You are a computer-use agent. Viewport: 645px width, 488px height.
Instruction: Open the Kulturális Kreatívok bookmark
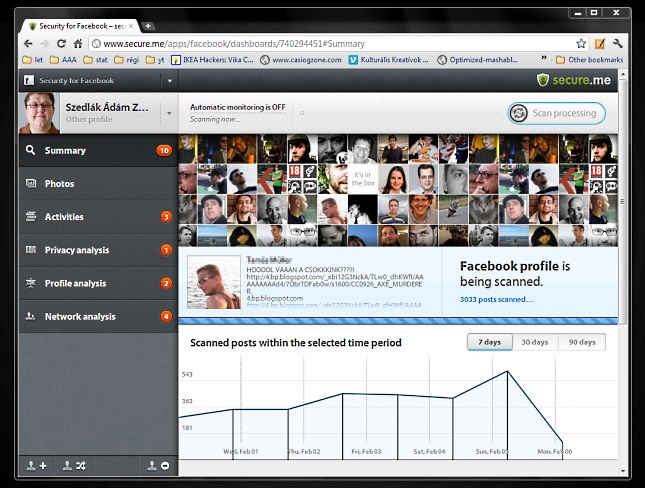pyautogui.click(x=389, y=60)
